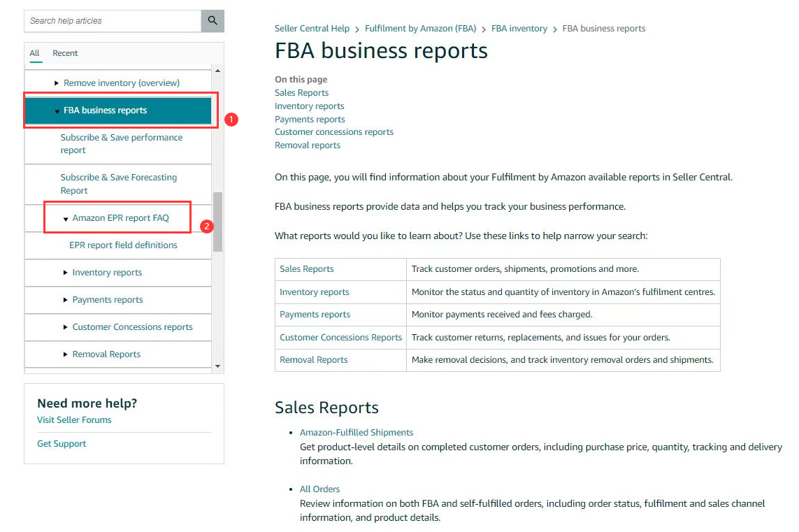
Task: Go to Fulfilment by Amazon (FBA) breadcrumb
Action: [x=420, y=29]
